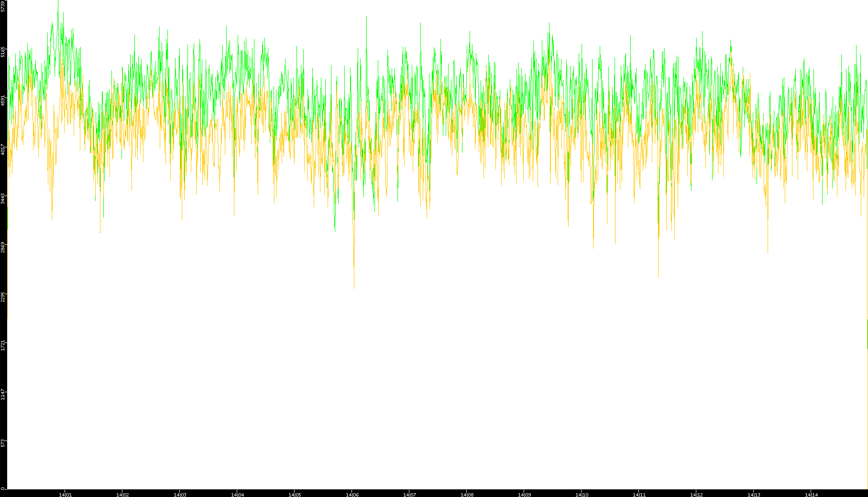Select the 14:05 time axis label
868x497 pixels.
295,495
